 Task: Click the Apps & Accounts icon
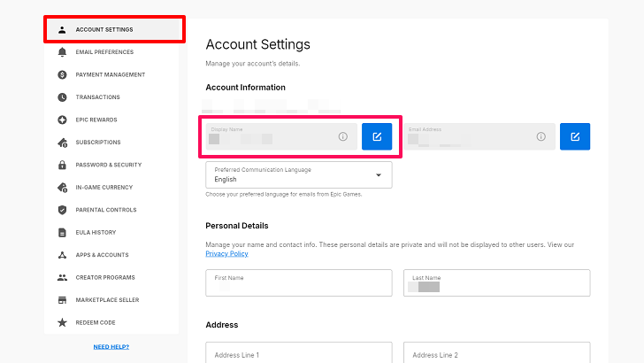pyautogui.click(x=62, y=255)
